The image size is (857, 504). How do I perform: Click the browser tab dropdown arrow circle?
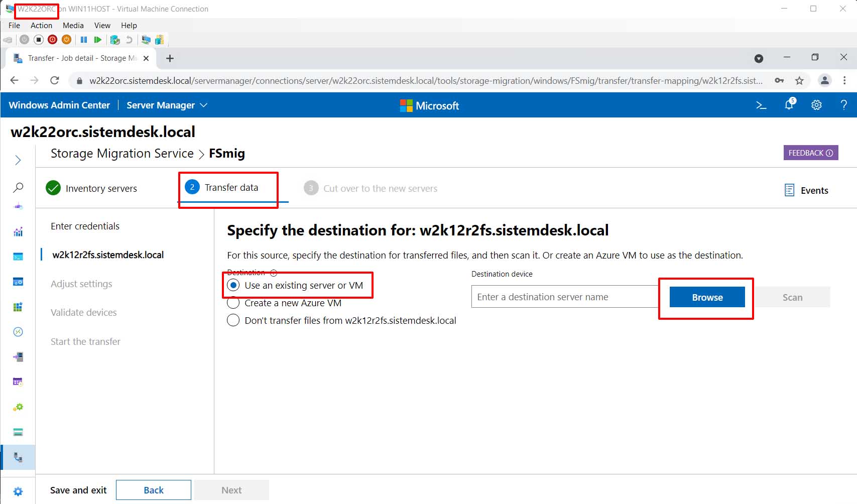pos(759,59)
